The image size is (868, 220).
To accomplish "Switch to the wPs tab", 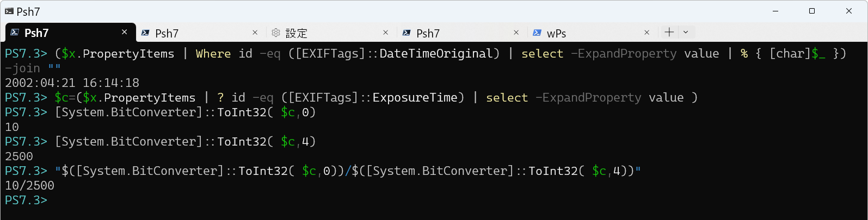I will (x=556, y=33).
